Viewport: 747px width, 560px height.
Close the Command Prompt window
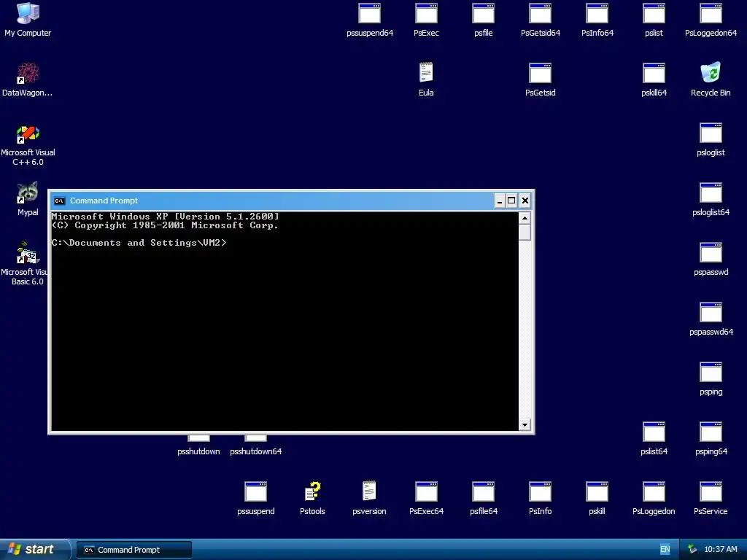[525, 201]
